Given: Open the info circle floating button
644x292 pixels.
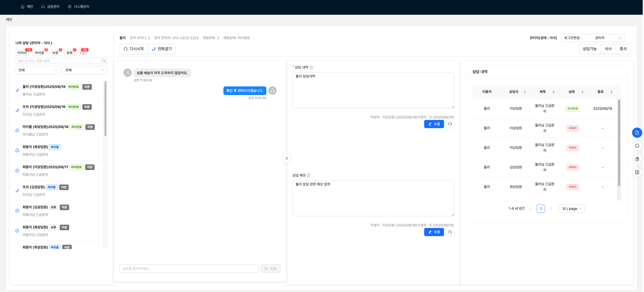Looking at the screenshot, I should (637, 146).
